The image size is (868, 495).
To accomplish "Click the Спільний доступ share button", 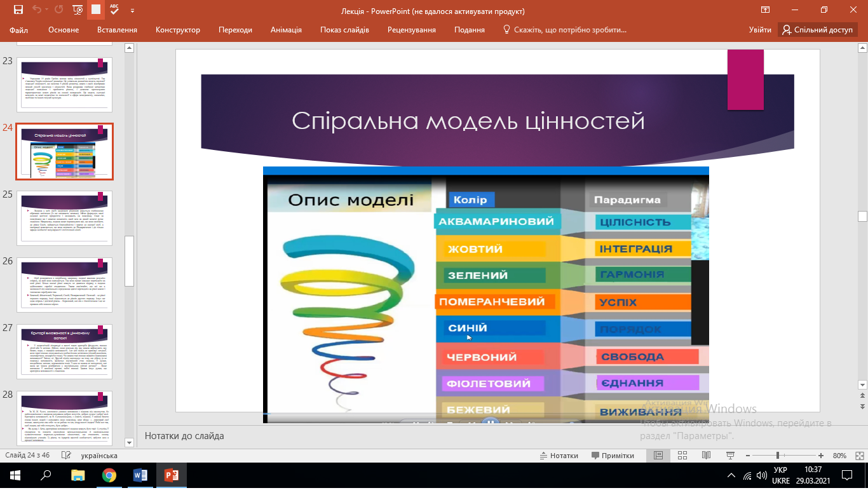I will coord(817,30).
